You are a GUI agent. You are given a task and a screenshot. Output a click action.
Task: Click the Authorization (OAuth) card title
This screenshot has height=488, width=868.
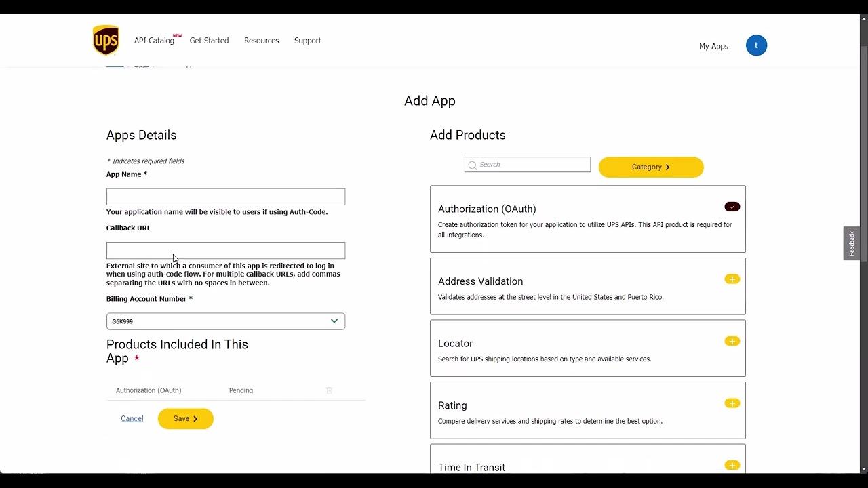click(487, 209)
